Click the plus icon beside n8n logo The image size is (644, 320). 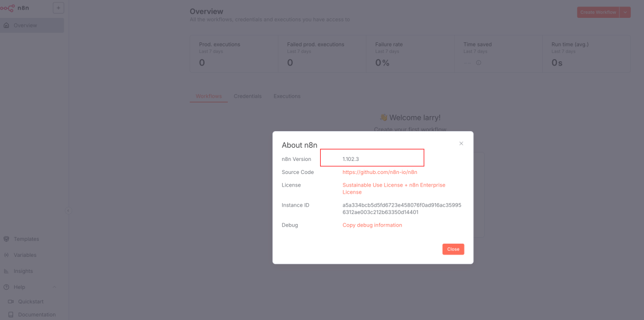58,8
